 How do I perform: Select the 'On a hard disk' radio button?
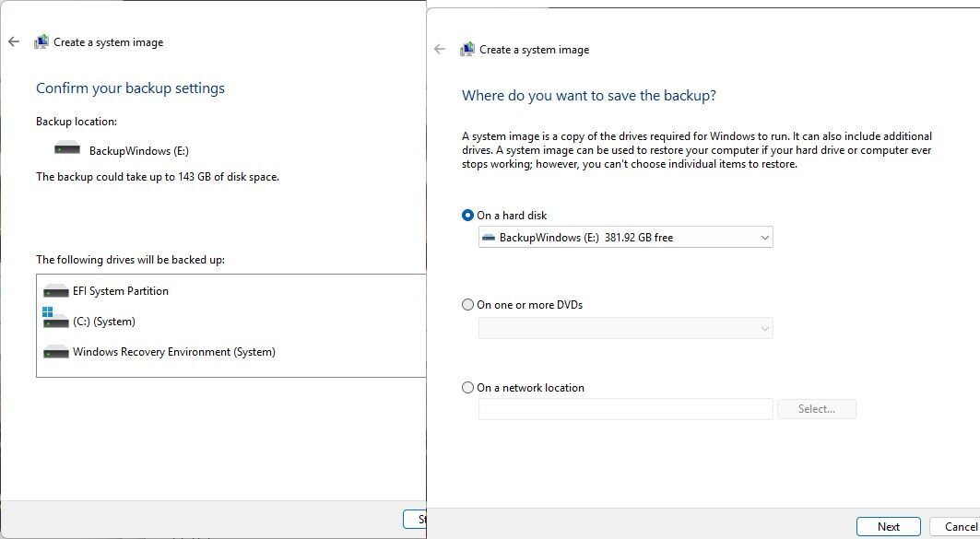pos(467,216)
